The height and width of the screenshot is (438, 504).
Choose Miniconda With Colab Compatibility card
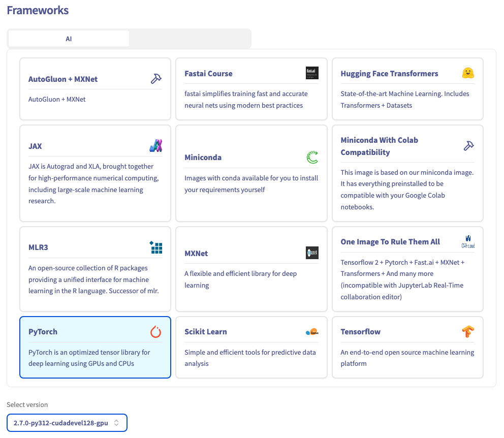pos(407,173)
